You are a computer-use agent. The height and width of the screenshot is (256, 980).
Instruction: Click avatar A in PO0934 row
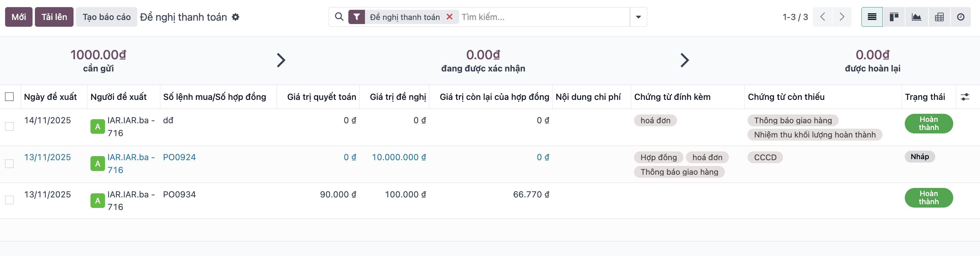click(x=98, y=200)
